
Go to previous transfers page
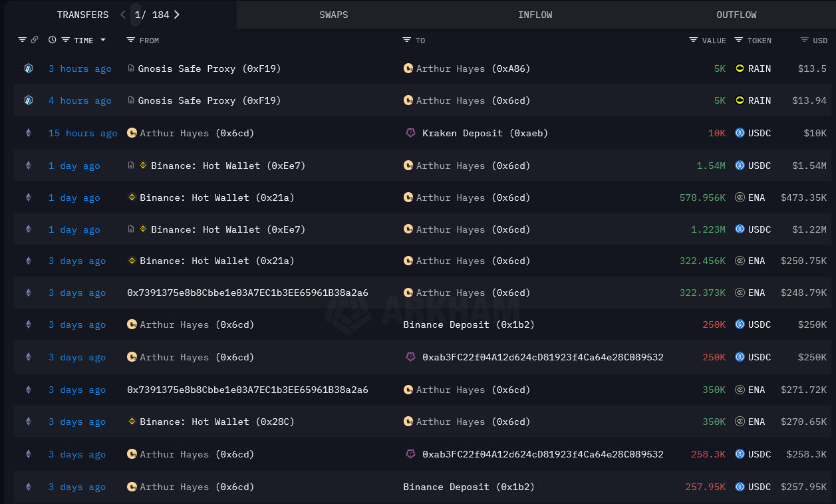coord(123,15)
